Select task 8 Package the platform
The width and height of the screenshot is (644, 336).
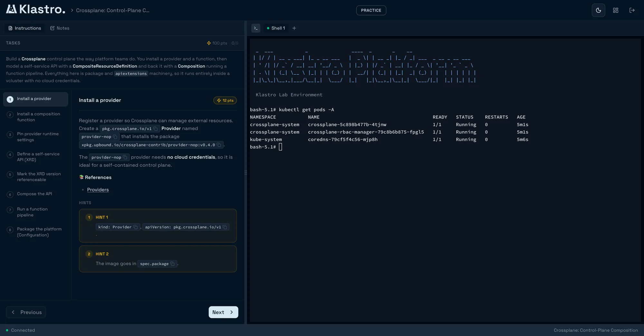36,232
